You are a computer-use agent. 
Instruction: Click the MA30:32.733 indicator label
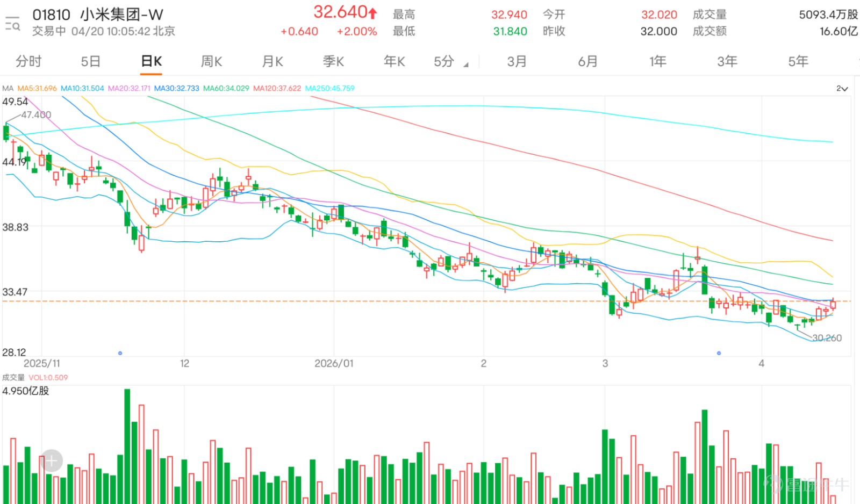[177, 88]
